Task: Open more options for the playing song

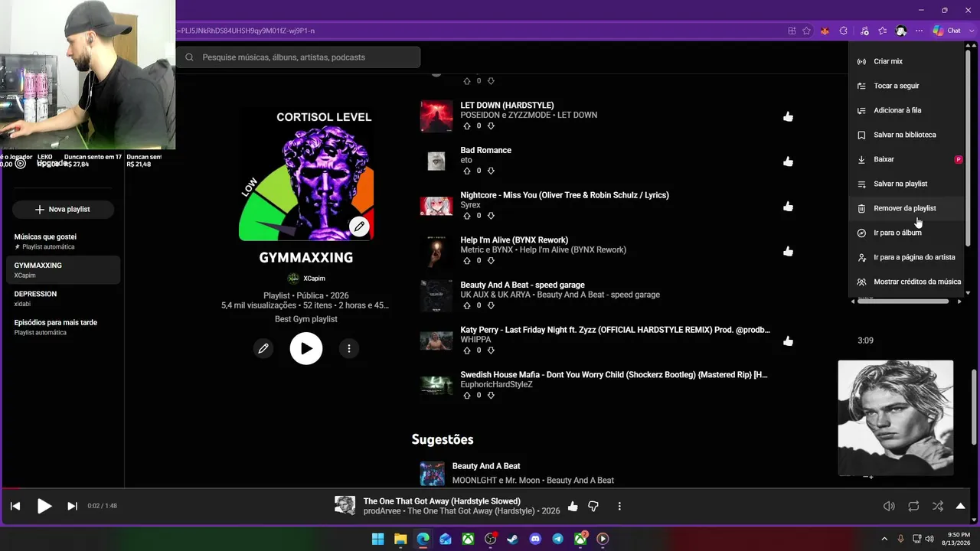Action: pyautogui.click(x=619, y=506)
